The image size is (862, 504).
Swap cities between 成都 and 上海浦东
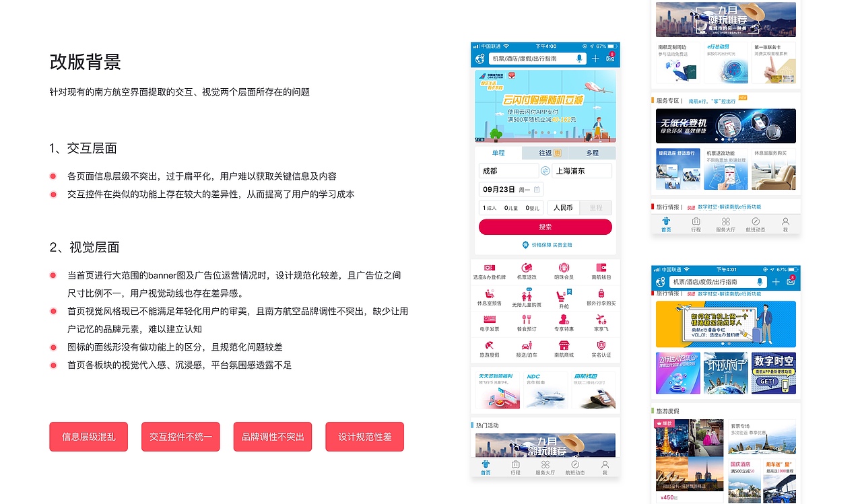(x=545, y=171)
